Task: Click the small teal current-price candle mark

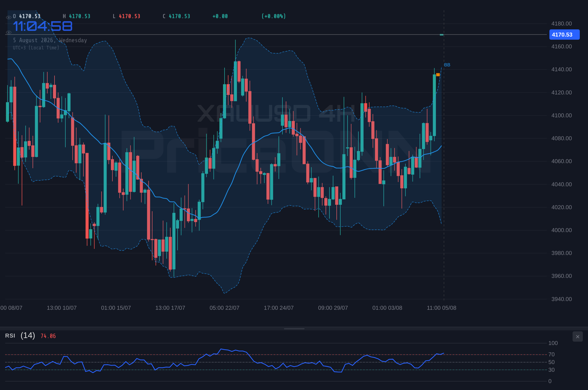Action: pyautogui.click(x=442, y=35)
